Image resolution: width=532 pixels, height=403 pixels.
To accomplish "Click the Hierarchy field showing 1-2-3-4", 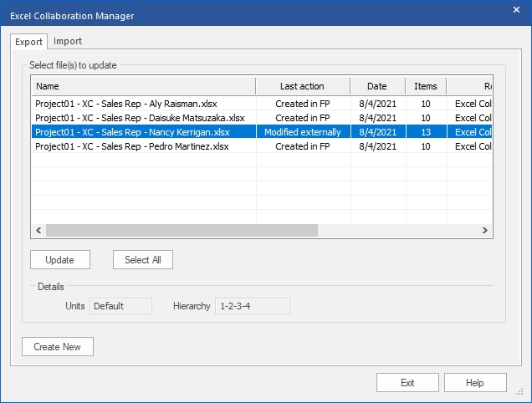I will 253,306.
